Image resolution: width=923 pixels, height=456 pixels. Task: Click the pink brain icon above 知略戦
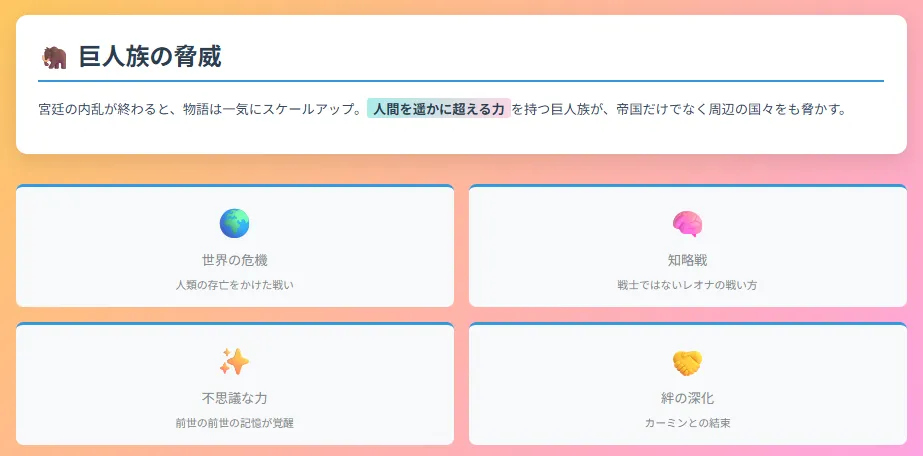(688, 224)
